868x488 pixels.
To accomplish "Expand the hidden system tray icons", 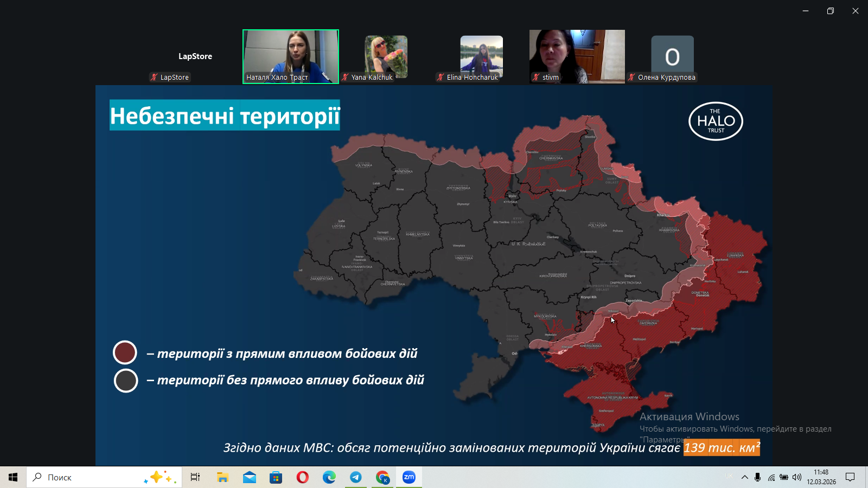I will [744, 477].
